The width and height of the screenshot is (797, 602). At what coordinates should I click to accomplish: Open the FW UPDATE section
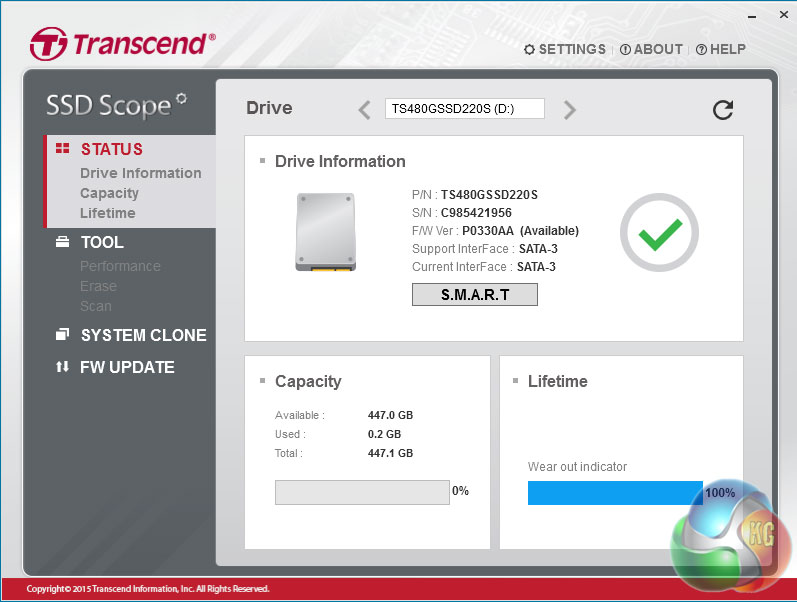click(x=127, y=367)
